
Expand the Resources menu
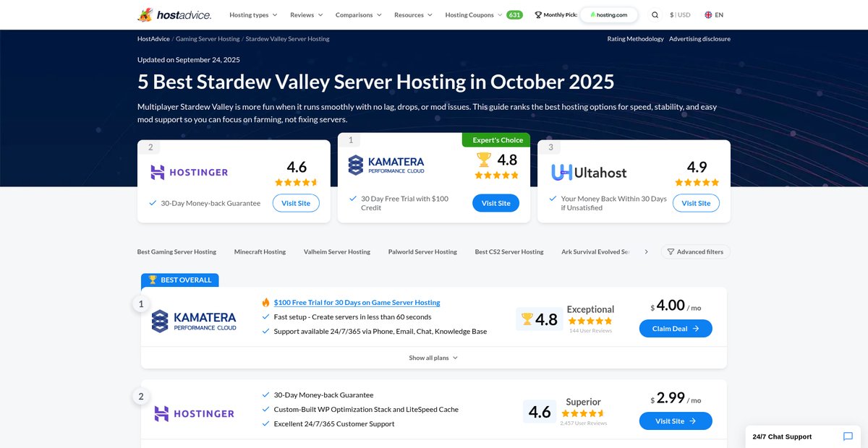tap(413, 14)
